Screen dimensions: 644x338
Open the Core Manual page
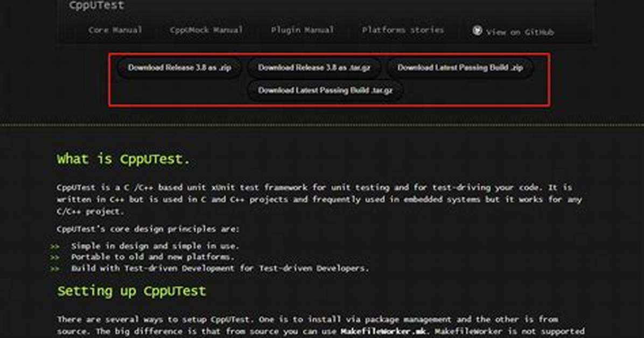pyautogui.click(x=115, y=30)
